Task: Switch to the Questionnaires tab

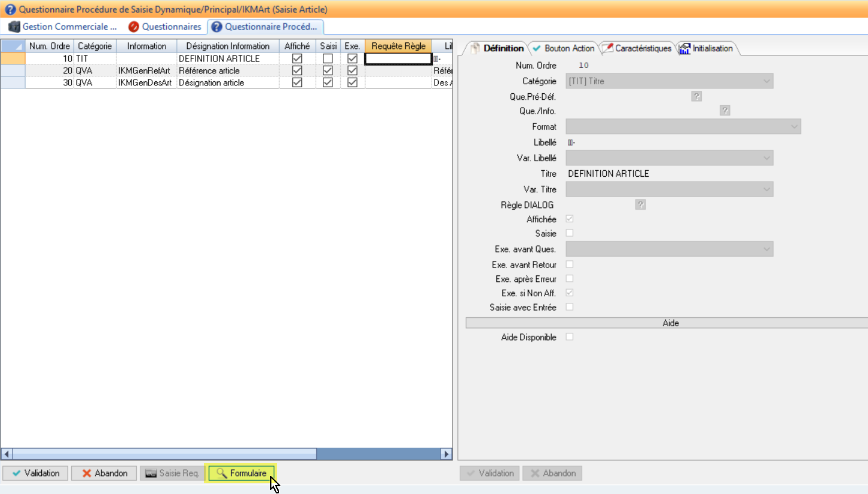Action: click(x=165, y=27)
